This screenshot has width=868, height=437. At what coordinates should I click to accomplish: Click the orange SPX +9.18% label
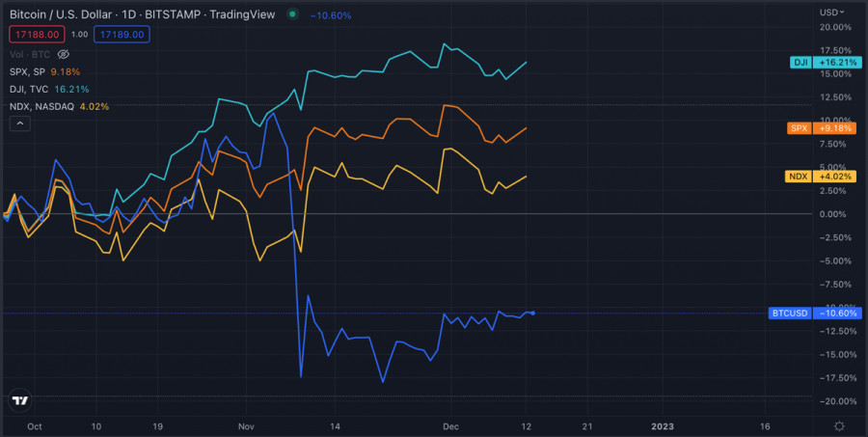(827, 127)
